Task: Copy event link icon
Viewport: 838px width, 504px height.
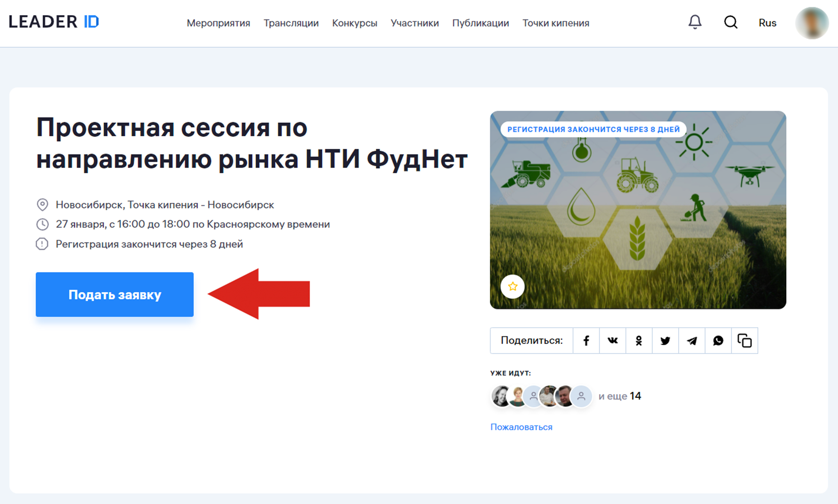Action: coord(744,341)
